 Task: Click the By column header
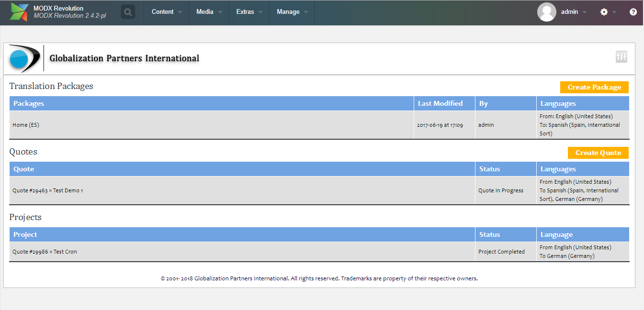[506, 103]
